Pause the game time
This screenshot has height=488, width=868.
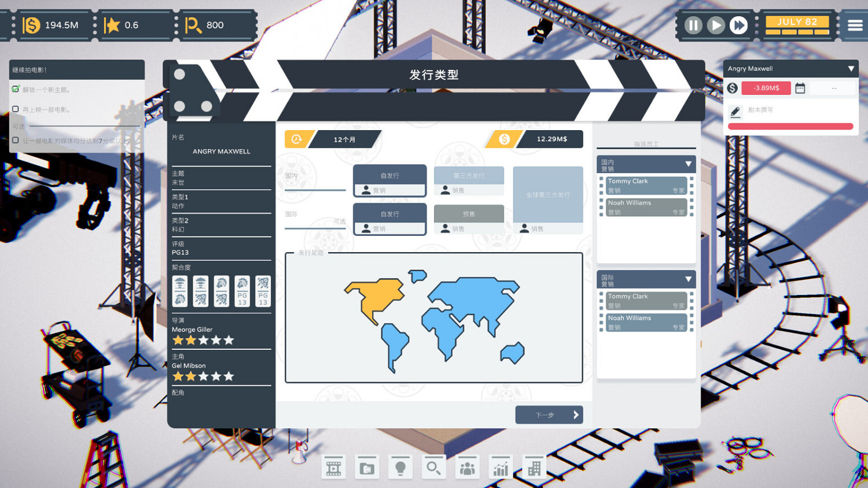pos(693,25)
